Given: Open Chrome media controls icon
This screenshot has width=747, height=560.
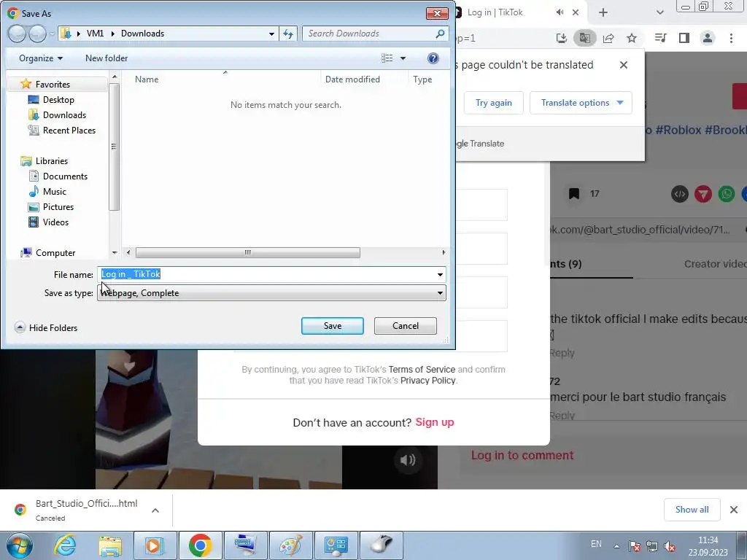Looking at the screenshot, I should coord(661,38).
